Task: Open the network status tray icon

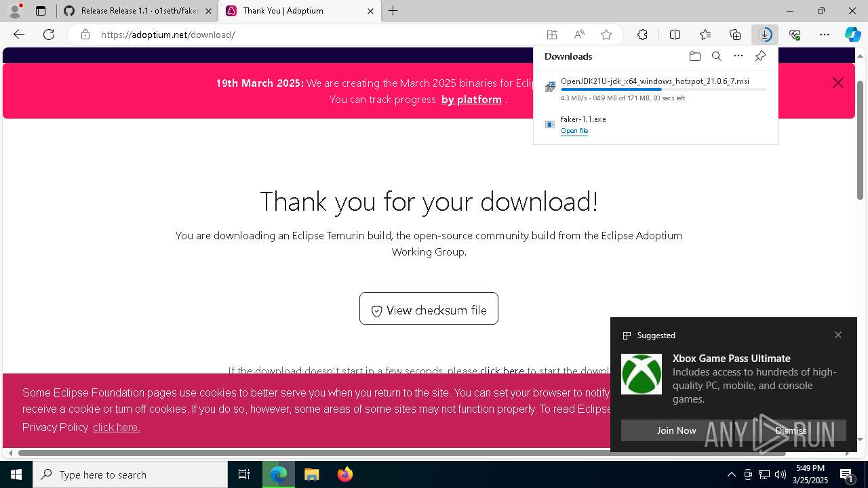Action: (x=764, y=474)
